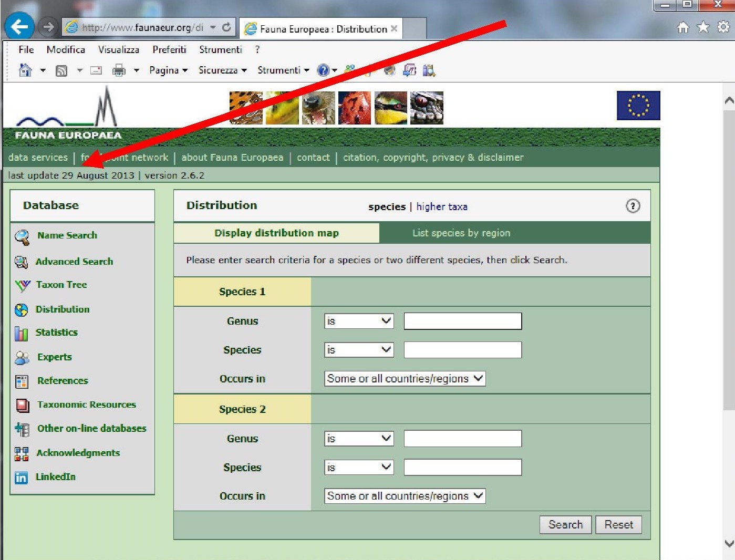Screen dimensions: 735x560
Task: Click the Advanced Search icon in sidebar
Action: (22, 262)
